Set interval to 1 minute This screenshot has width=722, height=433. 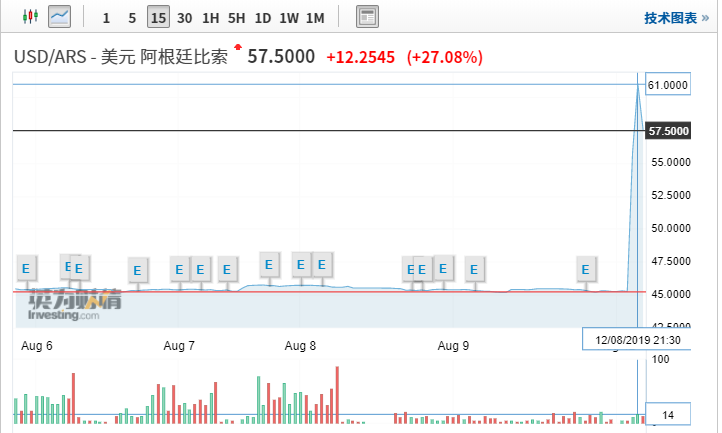106,18
